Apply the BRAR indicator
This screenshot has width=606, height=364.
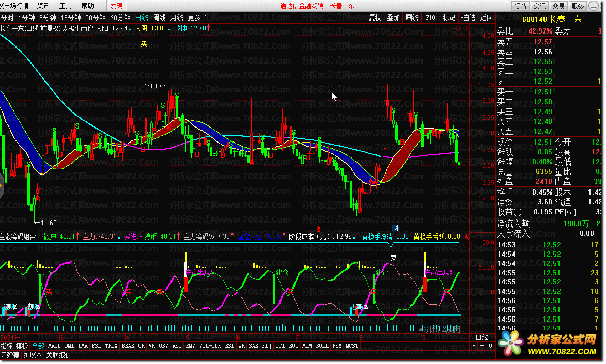coord(128,346)
